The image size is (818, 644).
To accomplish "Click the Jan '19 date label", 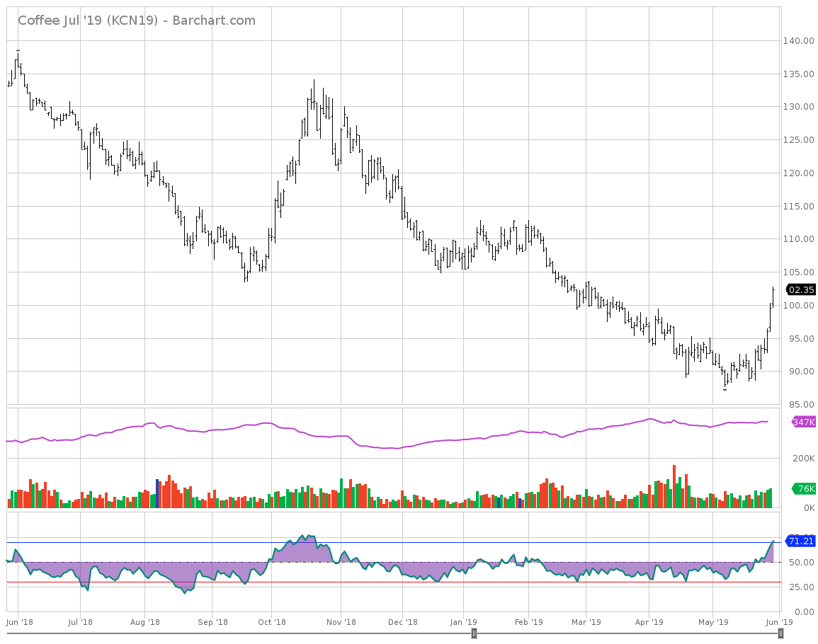I will [464, 621].
